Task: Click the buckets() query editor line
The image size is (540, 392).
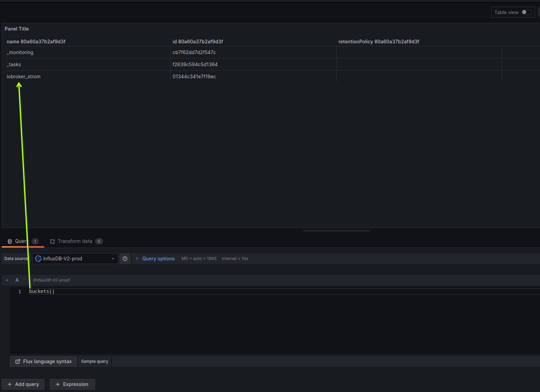Action: pyautogui.click(x=284, y=292)
